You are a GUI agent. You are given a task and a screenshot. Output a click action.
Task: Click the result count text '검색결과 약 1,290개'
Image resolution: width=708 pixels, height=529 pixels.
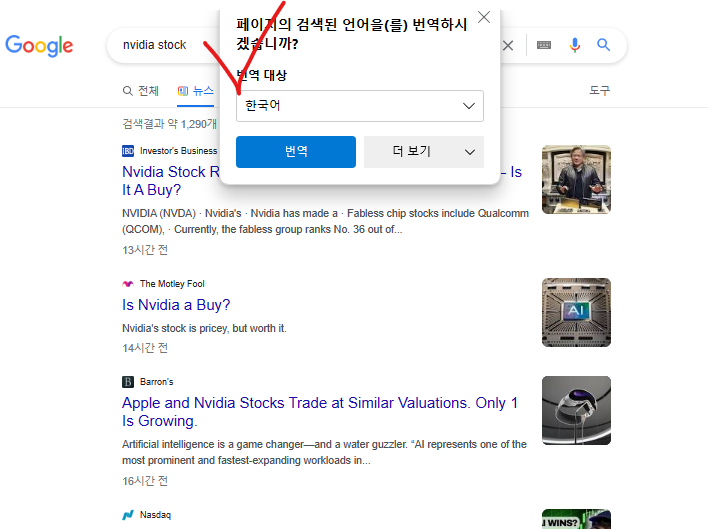coord(170,124)
